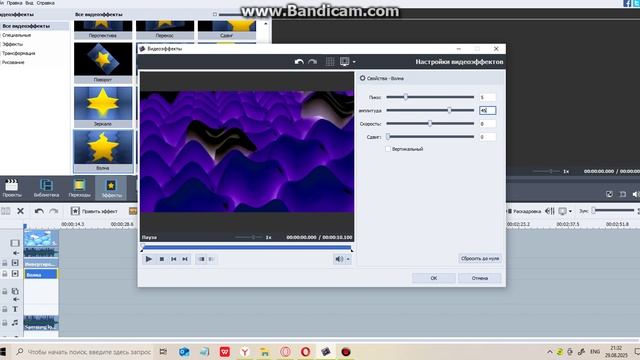This screenshot has height=360, width=640.
Task: Select the Специальные effects category
Action: 17,35
